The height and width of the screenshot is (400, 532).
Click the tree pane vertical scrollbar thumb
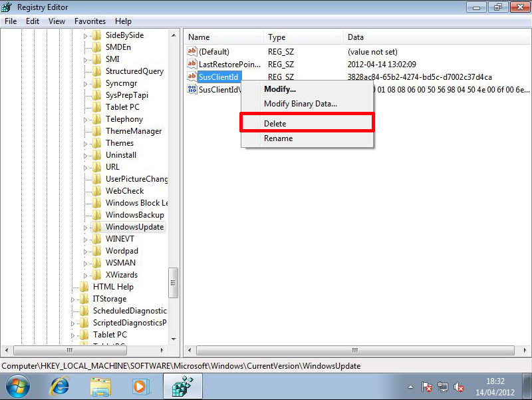174,282
